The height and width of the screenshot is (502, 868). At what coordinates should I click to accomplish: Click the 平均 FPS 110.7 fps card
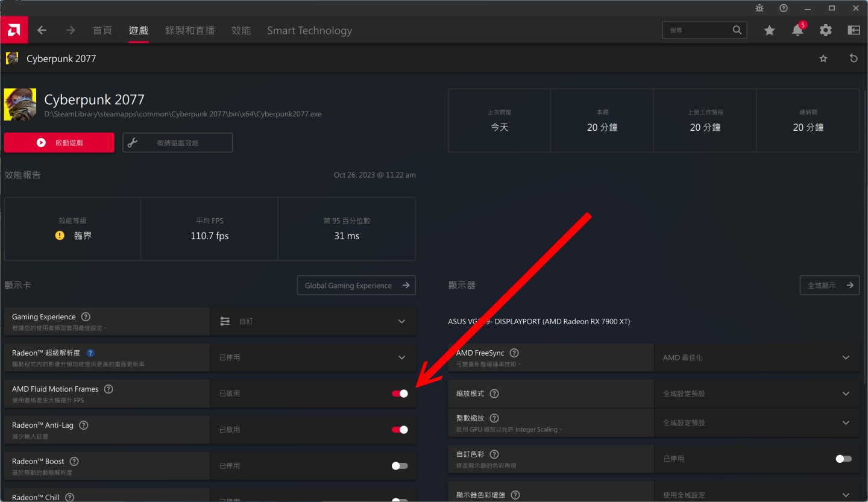(209, 229)
